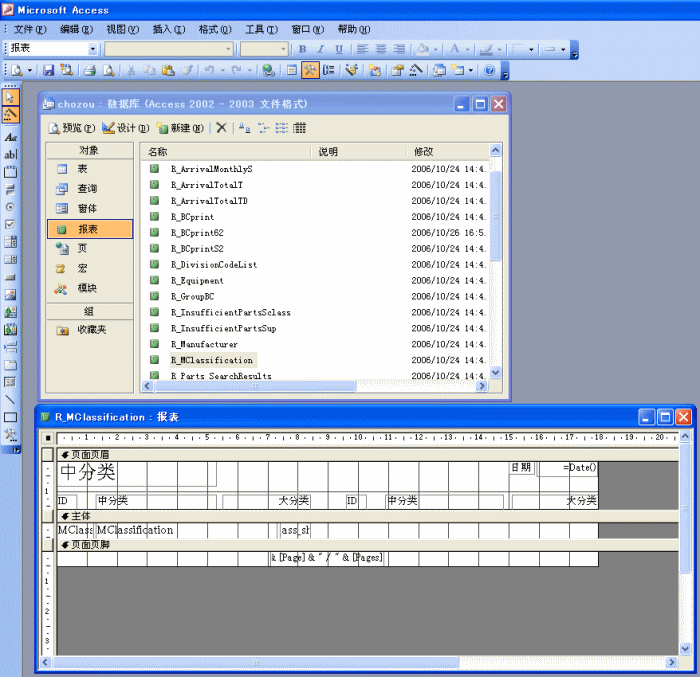Switch to List view icon in database window

coord(281,128)
